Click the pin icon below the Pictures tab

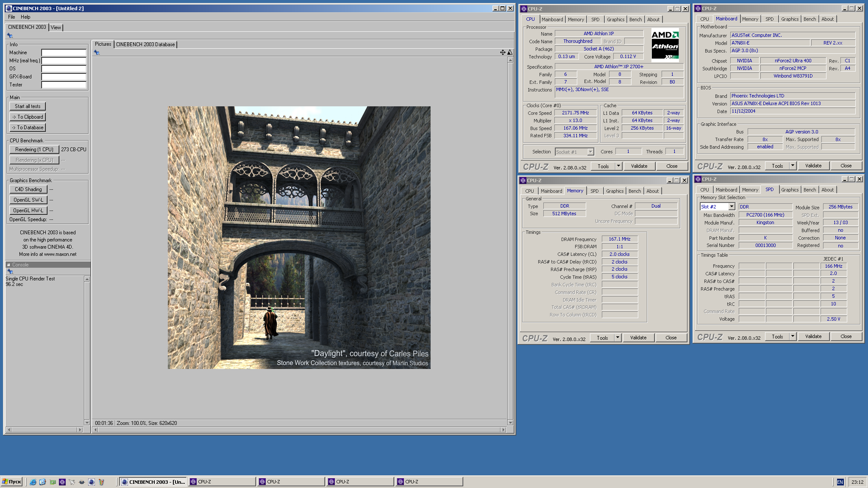point(97,53)
